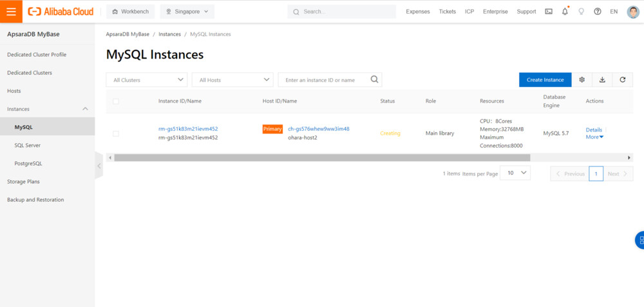644x307 pixels.
Task: Open the rm-gs51k83m21ievm452 instance link
Action: [188, 129]
